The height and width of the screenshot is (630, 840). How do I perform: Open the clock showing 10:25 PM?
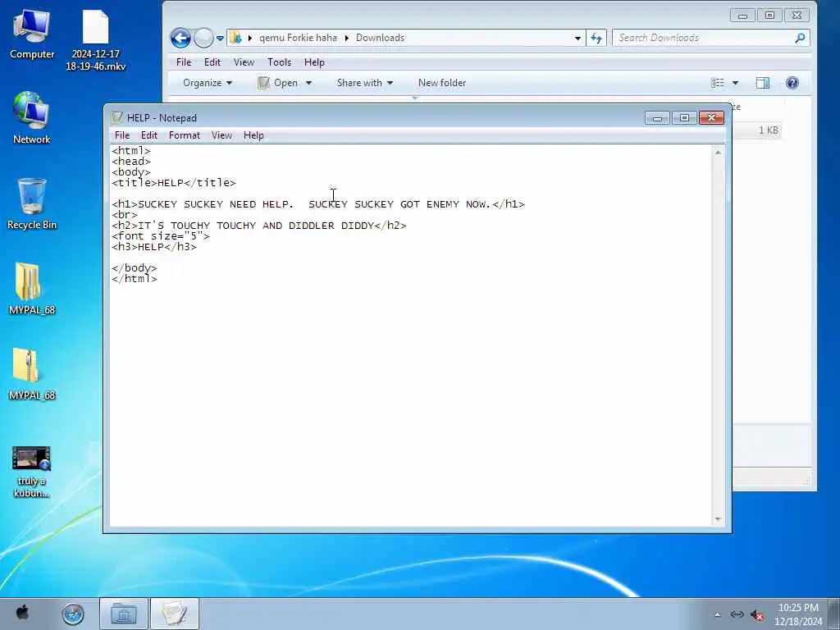(798, 614)
